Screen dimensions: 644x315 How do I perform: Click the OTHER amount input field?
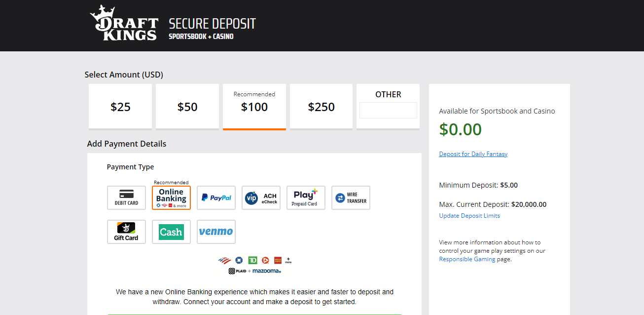coord(388,110)
